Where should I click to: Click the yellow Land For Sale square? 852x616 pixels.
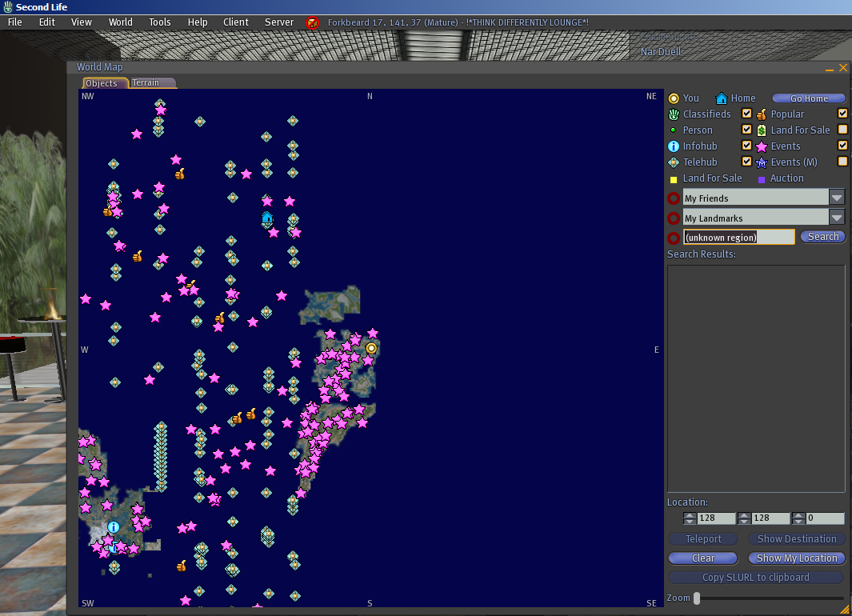674,179
